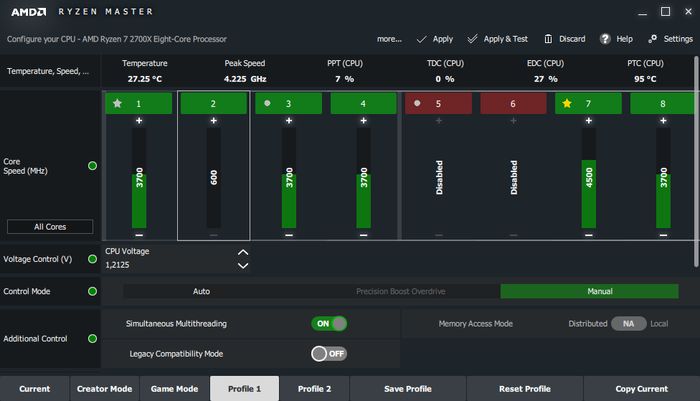Viewport: 700px width, 401px height.
Task: Switch to Game Mode tab
Action: pyautogui.click(x=175, y=388)
